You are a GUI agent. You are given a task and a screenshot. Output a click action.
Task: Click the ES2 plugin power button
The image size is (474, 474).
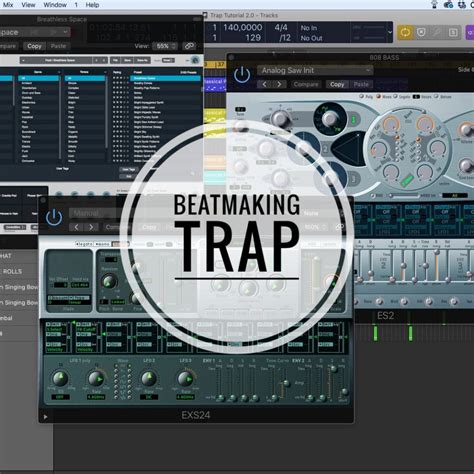click(242, 74)
